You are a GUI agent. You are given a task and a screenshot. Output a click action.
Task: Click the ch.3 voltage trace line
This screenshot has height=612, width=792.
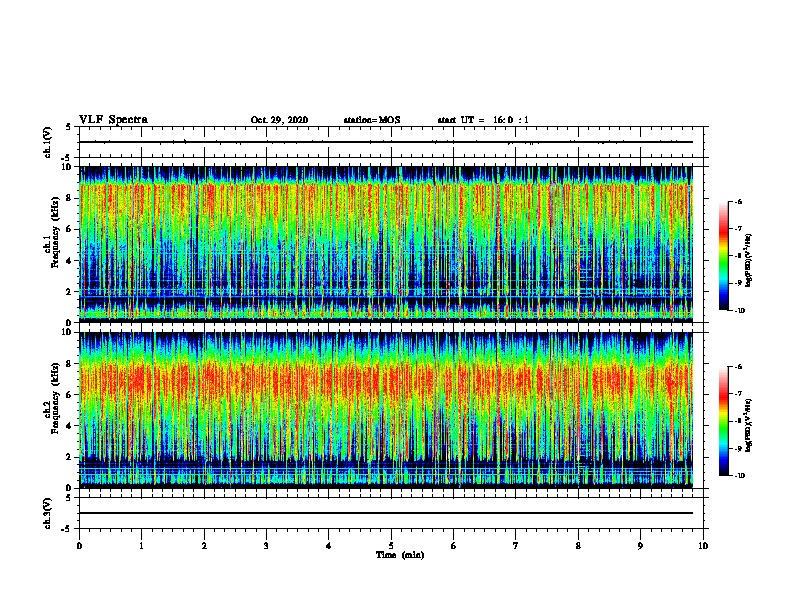(386, 513)
